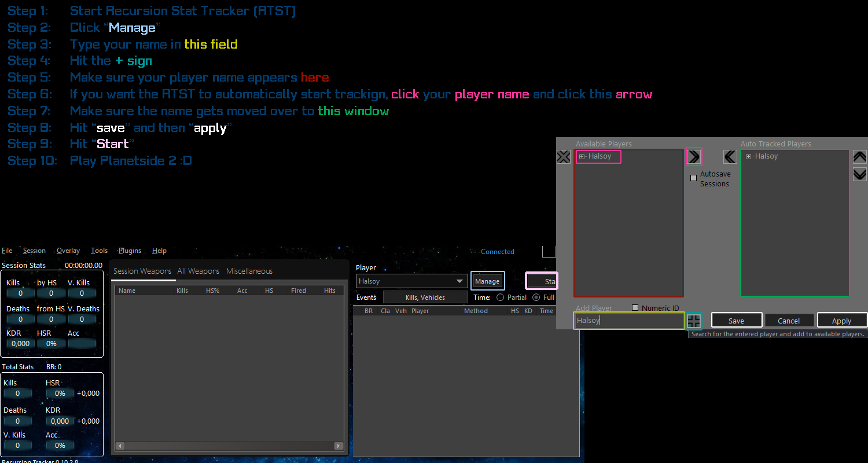The width and height of the screenshot is (868, 463).
Task: Click left arrow to untrack player
Action: [730, 157]
